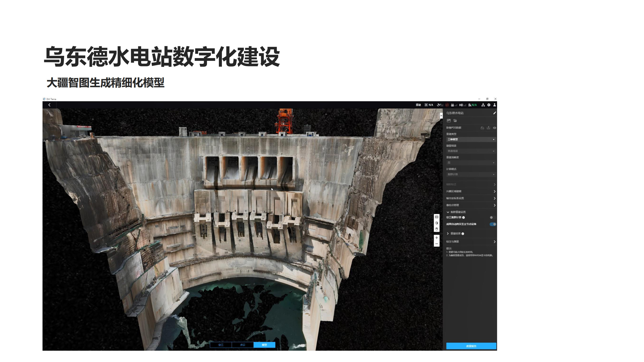644x362 pixels.
Task: Toggle 成果自动拷贝至主节点设备 switch
Action: [x=493, y=224]
